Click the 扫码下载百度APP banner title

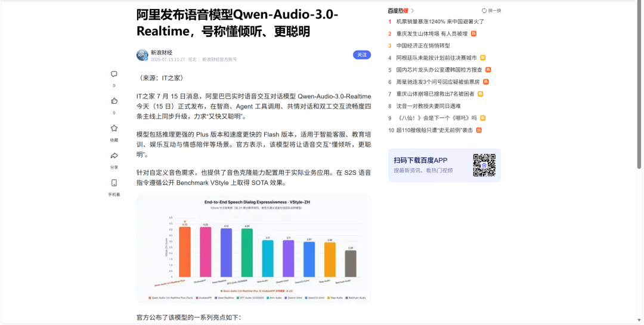pos(420,160)
